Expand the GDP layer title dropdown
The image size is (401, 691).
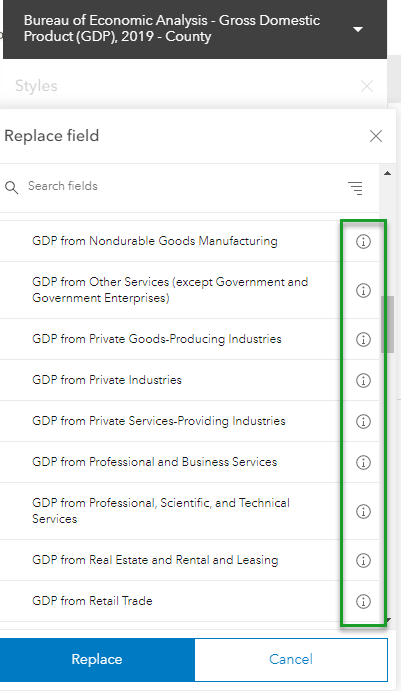click(358, 29)
